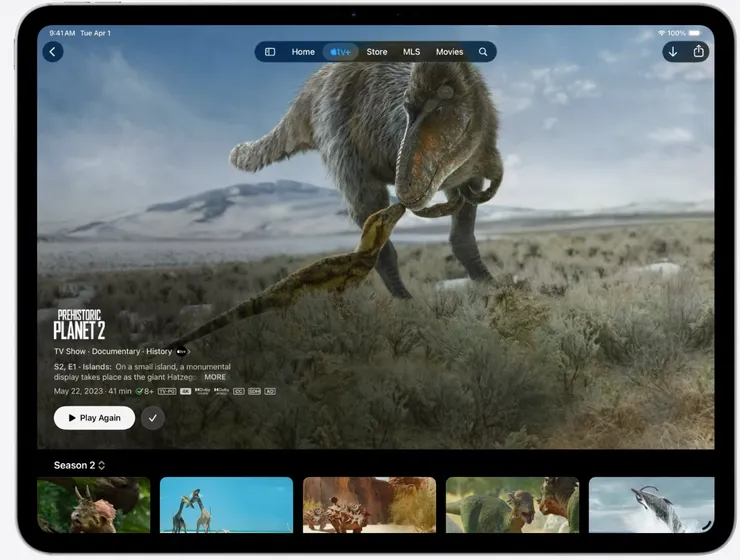The height and width of the screenshot is (560, 740).
Task: Open the two facing dinosaurs episode thumbnail
Action: point(513,505)
